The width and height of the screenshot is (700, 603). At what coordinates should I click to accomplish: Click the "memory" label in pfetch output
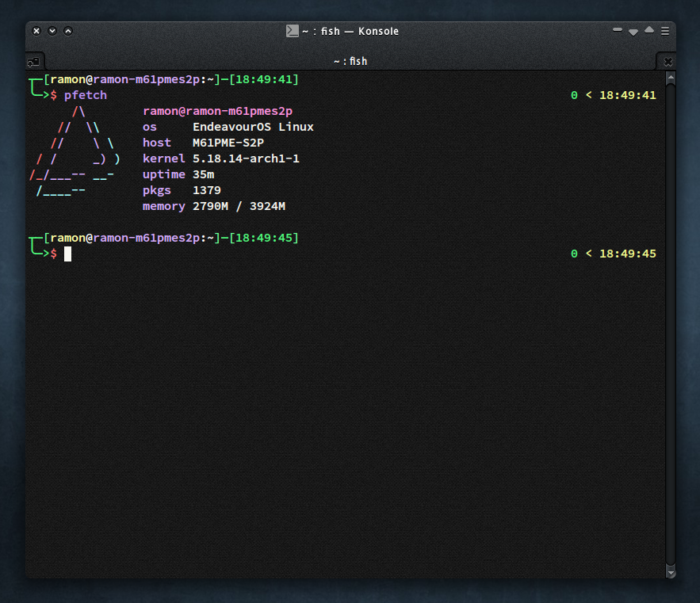click(x=164, y=206)
